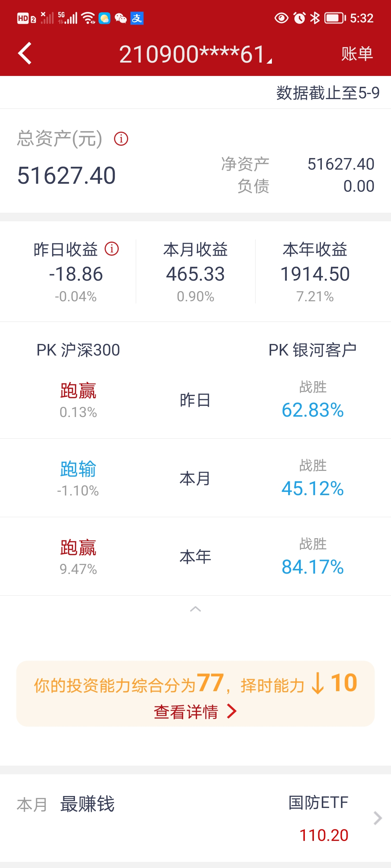Tap the back arrow in header
The width and height of the screenshot is (391, 868).
(25, 54)
